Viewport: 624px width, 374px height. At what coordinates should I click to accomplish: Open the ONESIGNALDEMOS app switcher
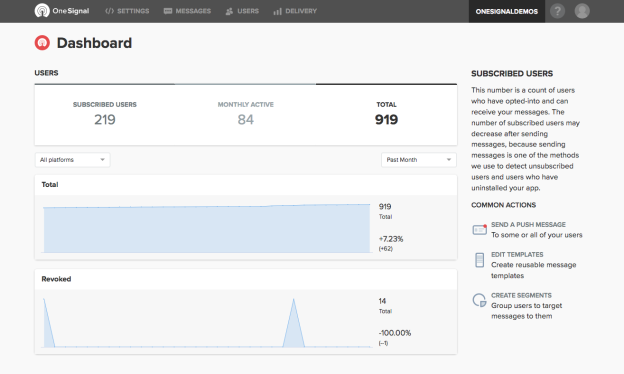507,11
